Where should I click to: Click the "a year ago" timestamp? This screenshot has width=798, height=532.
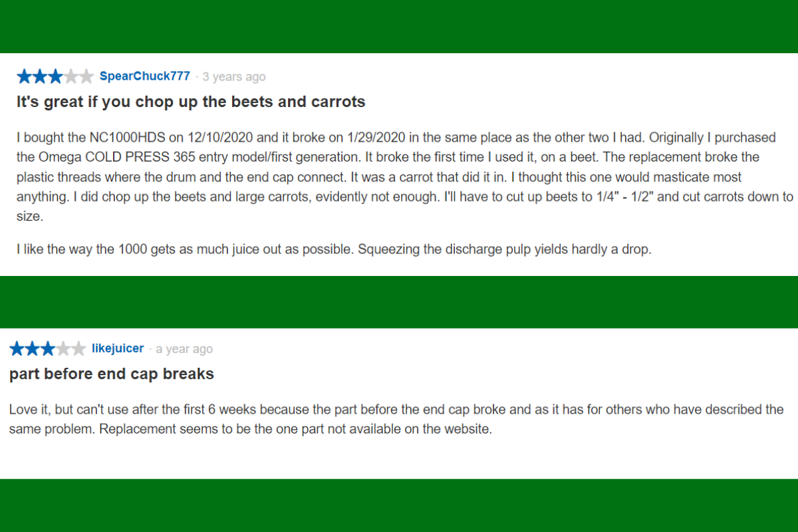click(x=184, y=349)
